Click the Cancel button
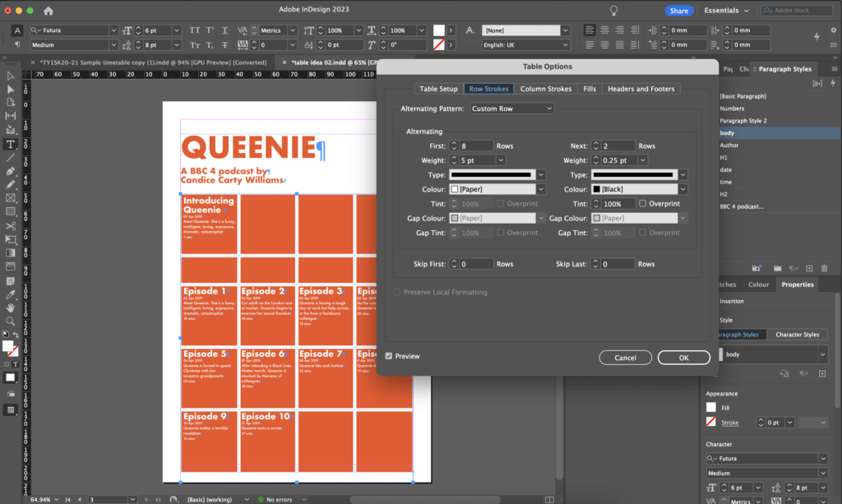Screen dimensions: 842x504 coord(625,358)
